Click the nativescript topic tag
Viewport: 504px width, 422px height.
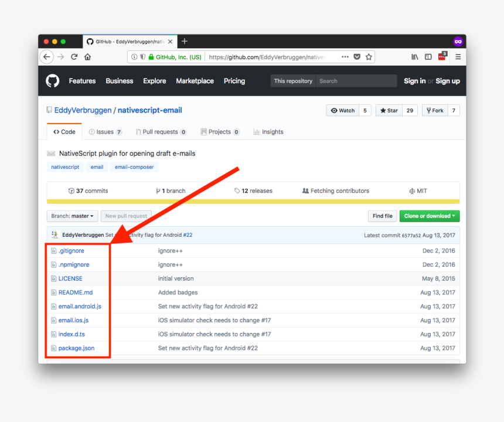65,167
